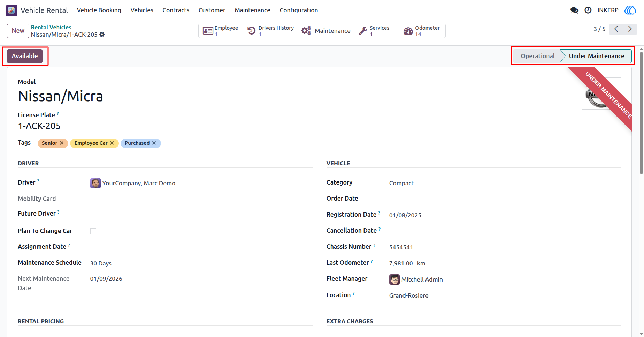Image resolution: width=644 pixels, height=337 pixels.
Task: Open the Vehicle Booking menu
Action: pos(99,10)
